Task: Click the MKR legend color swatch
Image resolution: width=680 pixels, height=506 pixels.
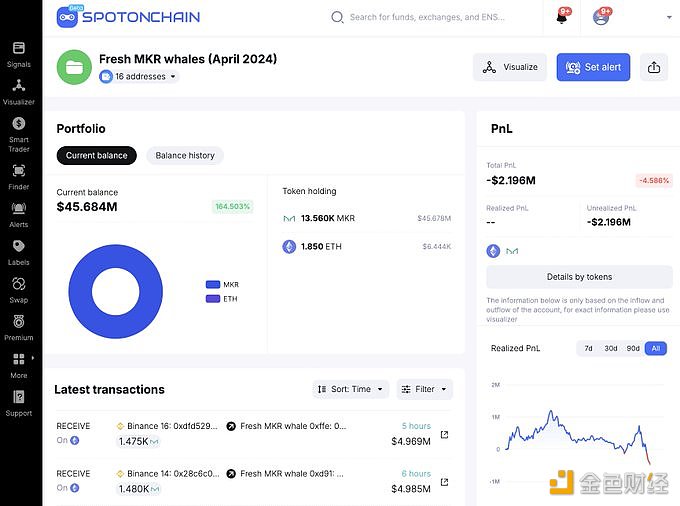Action: (212, 284)
